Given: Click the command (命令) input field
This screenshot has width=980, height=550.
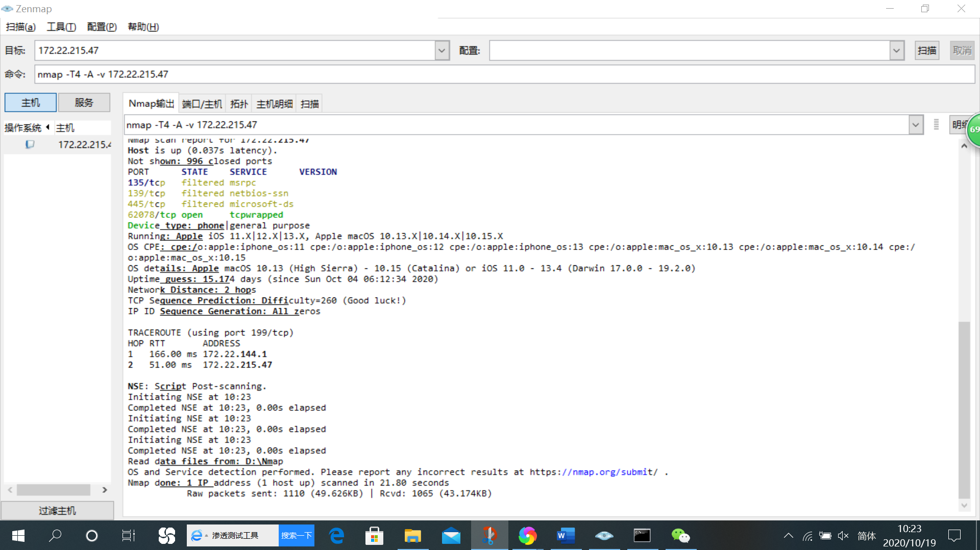Looking at the screenshot, I should pyautogui.click(x=505, y=74).
